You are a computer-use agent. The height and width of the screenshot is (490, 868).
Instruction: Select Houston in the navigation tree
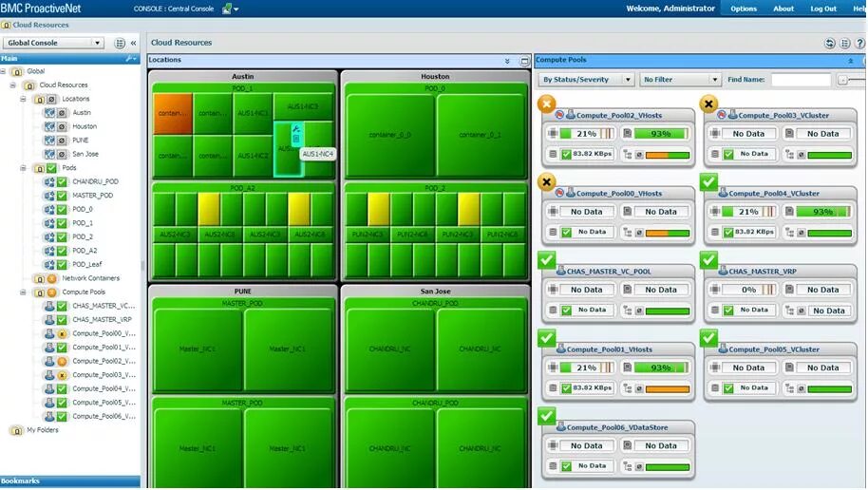pyautogui.click(x=85, y=126)
